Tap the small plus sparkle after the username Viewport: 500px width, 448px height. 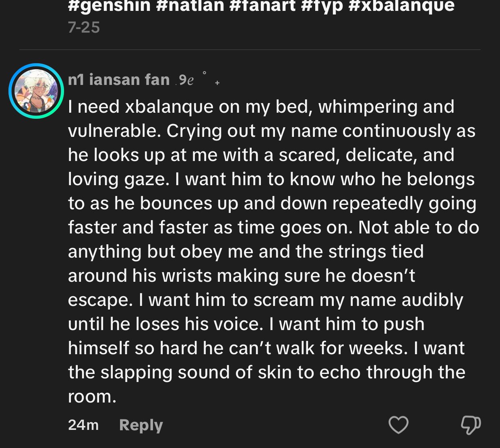point(217,83)
